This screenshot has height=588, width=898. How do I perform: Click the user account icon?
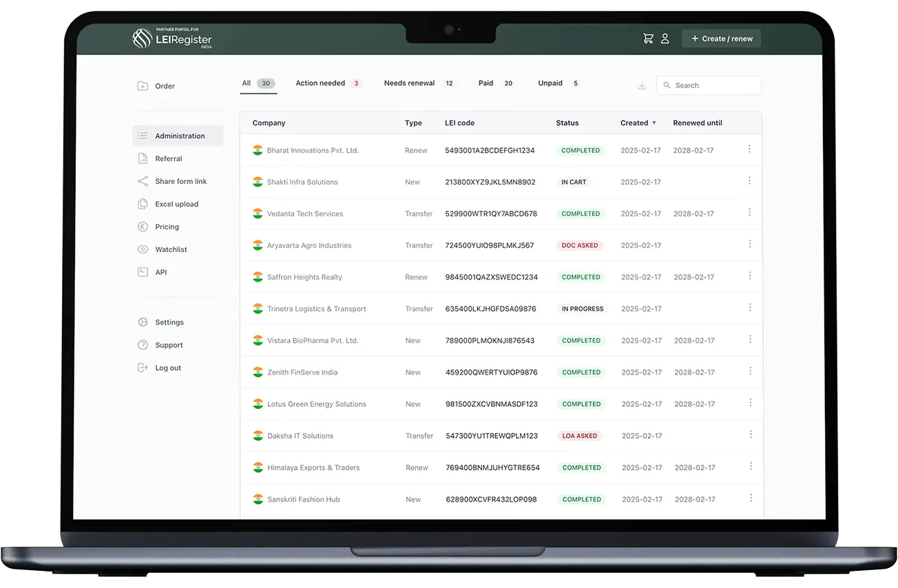[665, 38]
